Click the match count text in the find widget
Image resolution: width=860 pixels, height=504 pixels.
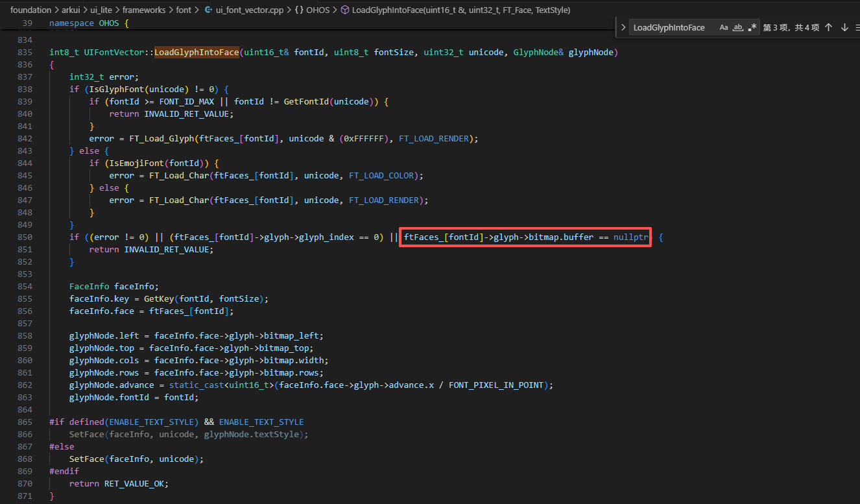pyautogui.click(x=791, y=27)
